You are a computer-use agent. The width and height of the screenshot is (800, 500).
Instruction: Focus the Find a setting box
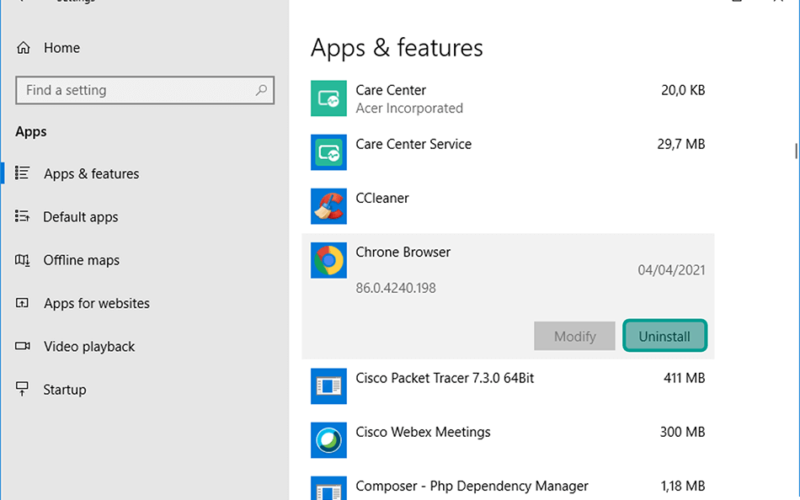tap(145, 90)
